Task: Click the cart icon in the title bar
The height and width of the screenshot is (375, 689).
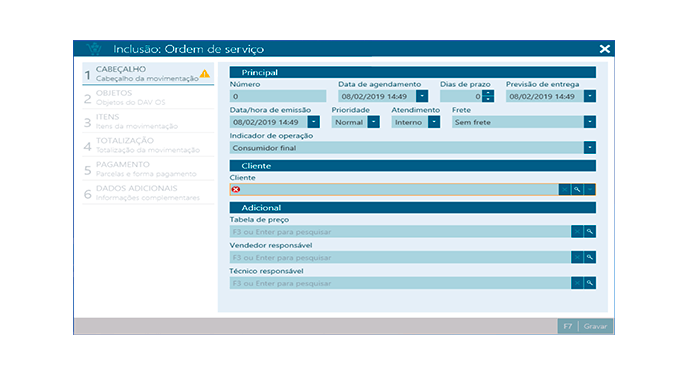Action: (x=94, y=48)
